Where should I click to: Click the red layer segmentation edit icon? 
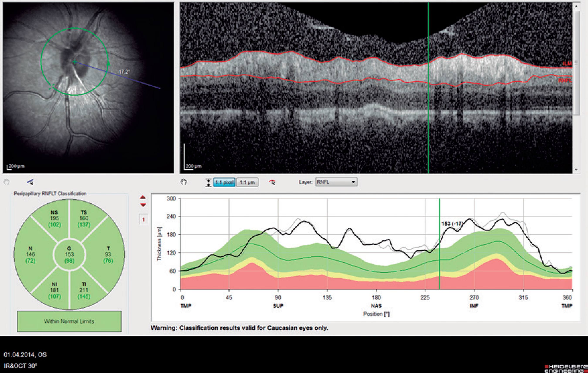272,182
